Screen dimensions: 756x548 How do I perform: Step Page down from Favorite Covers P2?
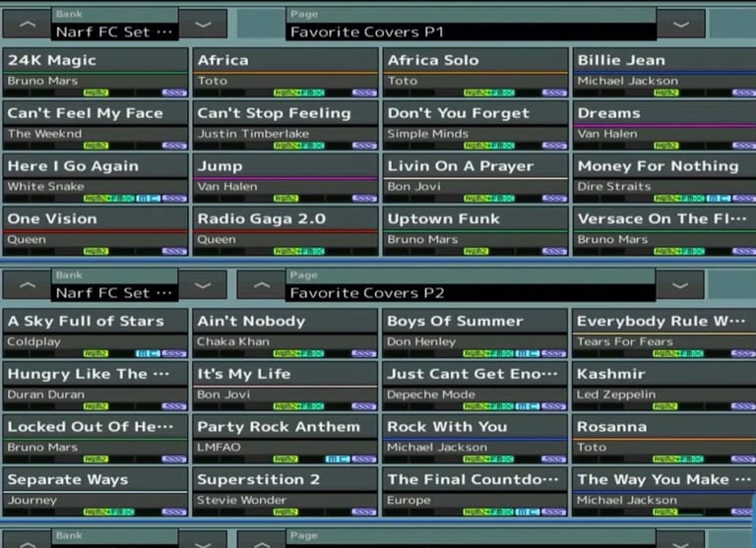point(680,285)
